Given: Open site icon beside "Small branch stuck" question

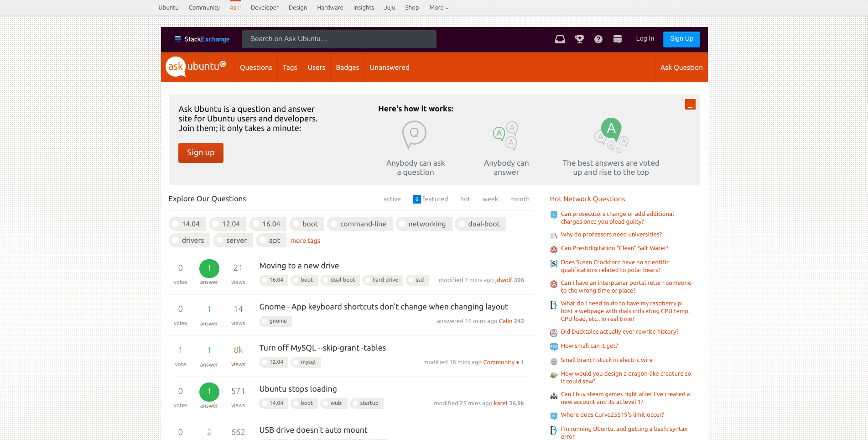Looking at the screenshot, I should click(x=554, y=361).
